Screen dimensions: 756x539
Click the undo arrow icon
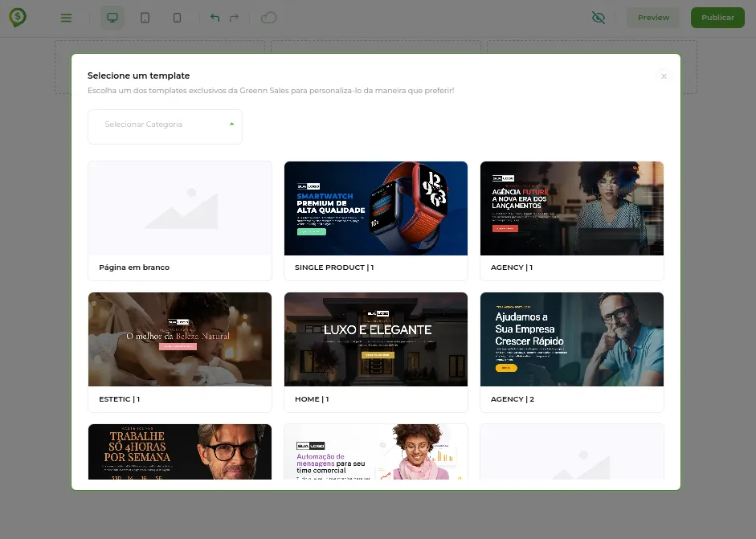[215, 18]
